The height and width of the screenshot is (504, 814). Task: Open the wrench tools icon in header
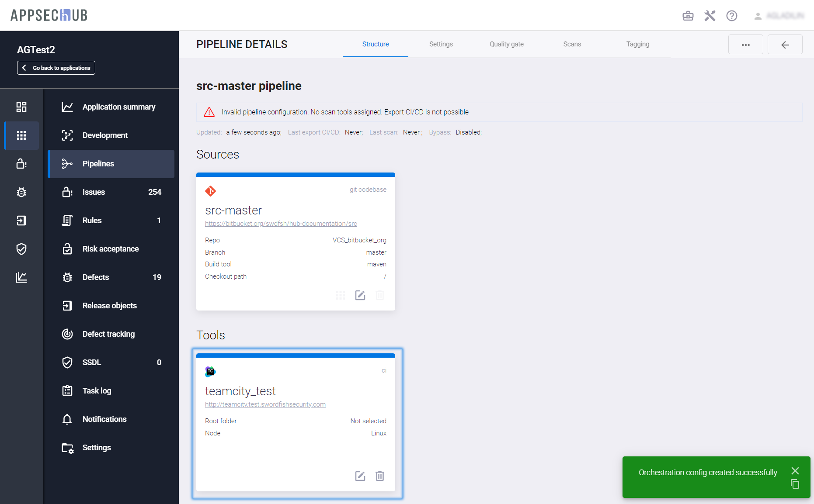pos(710,16)
